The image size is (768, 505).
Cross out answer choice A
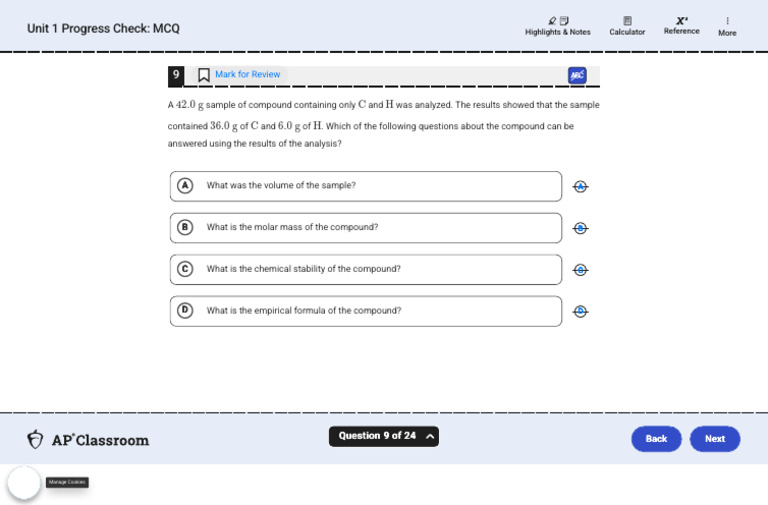pos(580,187)
